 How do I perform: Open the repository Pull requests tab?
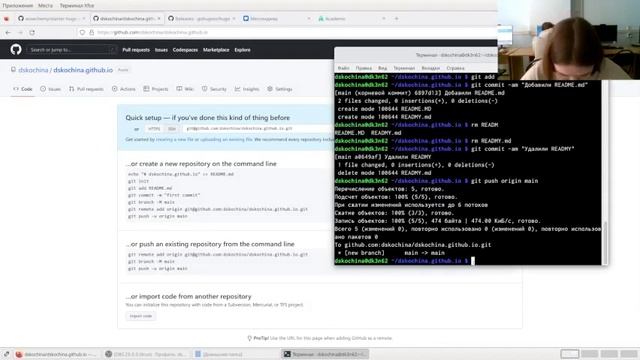(x=86, y=89)
